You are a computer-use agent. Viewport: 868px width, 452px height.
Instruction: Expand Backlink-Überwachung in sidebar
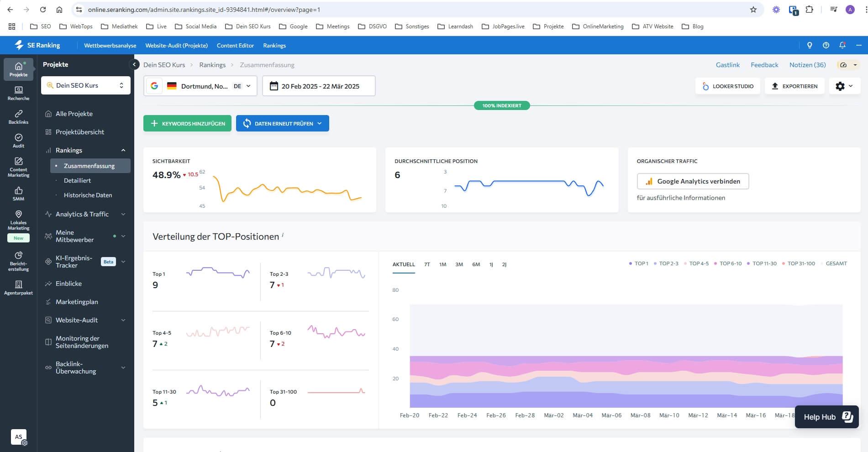coord(123,368)
